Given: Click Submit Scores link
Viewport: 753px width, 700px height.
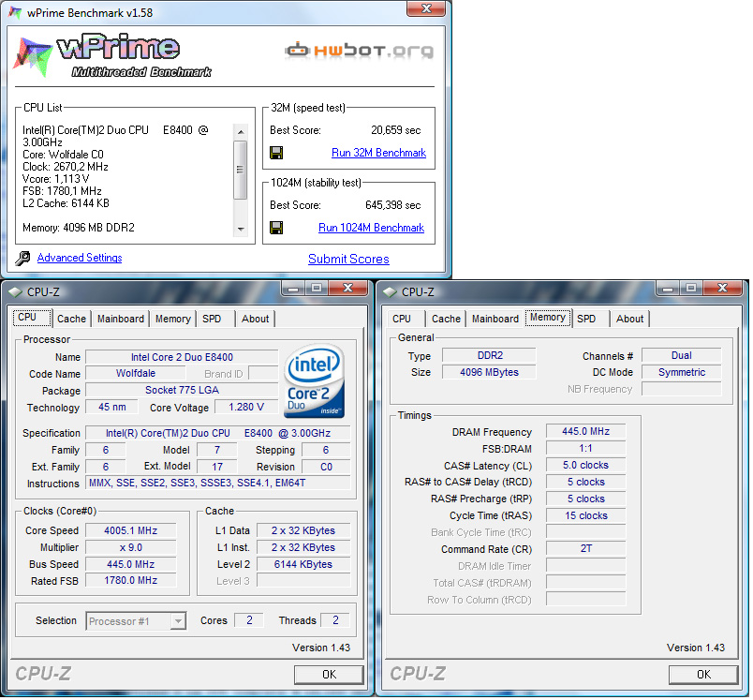Looking at the screenshot, I should point(348,259).
